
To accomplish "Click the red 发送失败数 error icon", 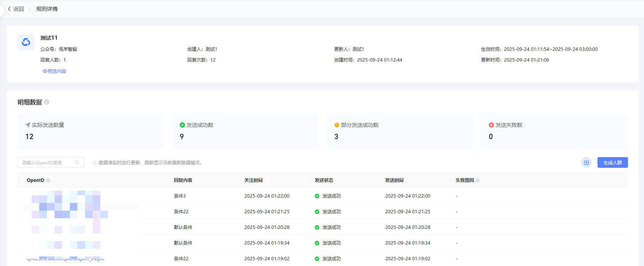I will (491, 125).
